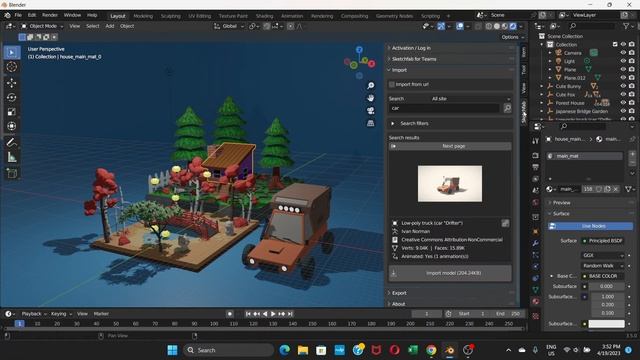Viewport: 640px width, 360px height.
Task: Open the Object Mode dropdown
Action: tap(42, 26)
